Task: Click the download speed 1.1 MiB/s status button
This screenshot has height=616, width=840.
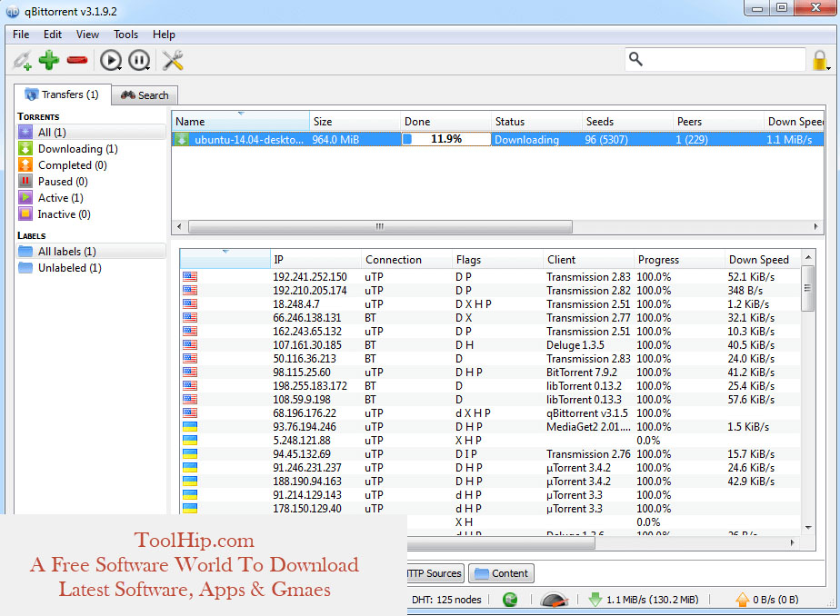Action: coord(644,600)
